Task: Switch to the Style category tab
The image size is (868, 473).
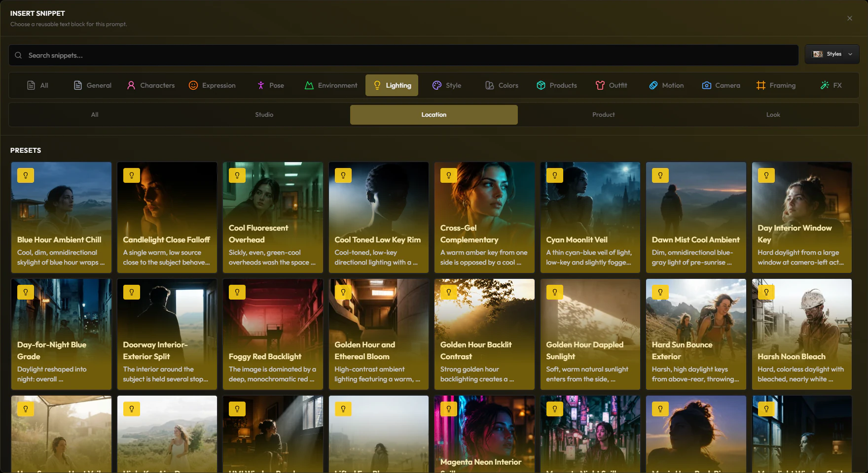Action: (447, 85)
